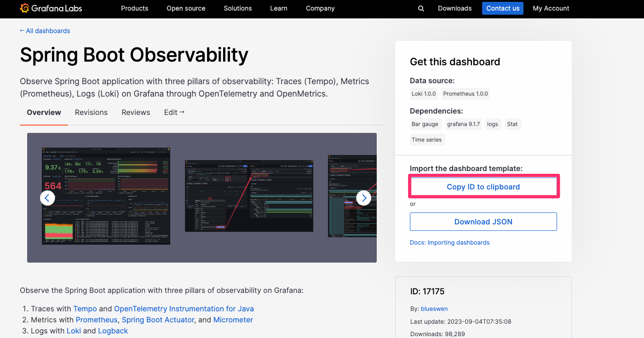Open My Account
Image resolution: width=644 pixels, height=338 pixels.
[551, 8]
